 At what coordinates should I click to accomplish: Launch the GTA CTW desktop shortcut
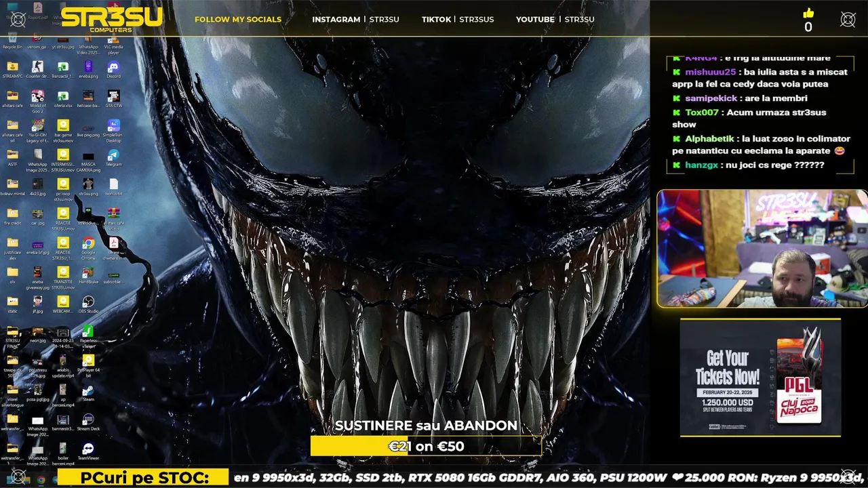[113, 99]
